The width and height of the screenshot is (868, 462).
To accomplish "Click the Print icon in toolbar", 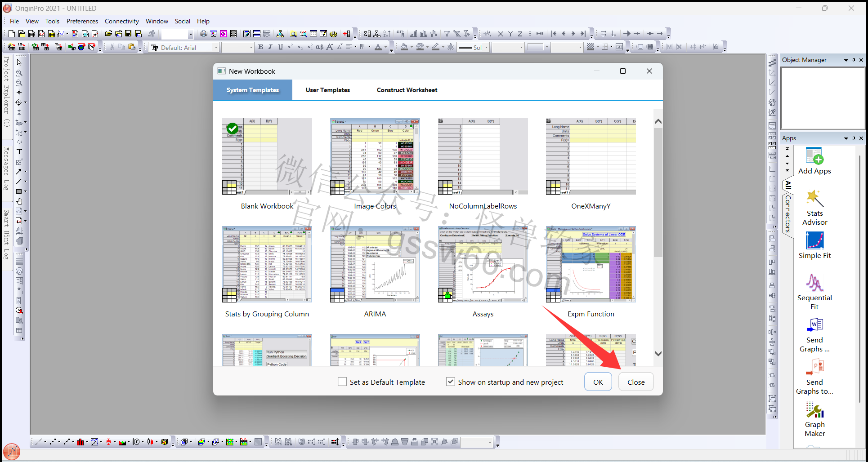I will tap(204, 34).
